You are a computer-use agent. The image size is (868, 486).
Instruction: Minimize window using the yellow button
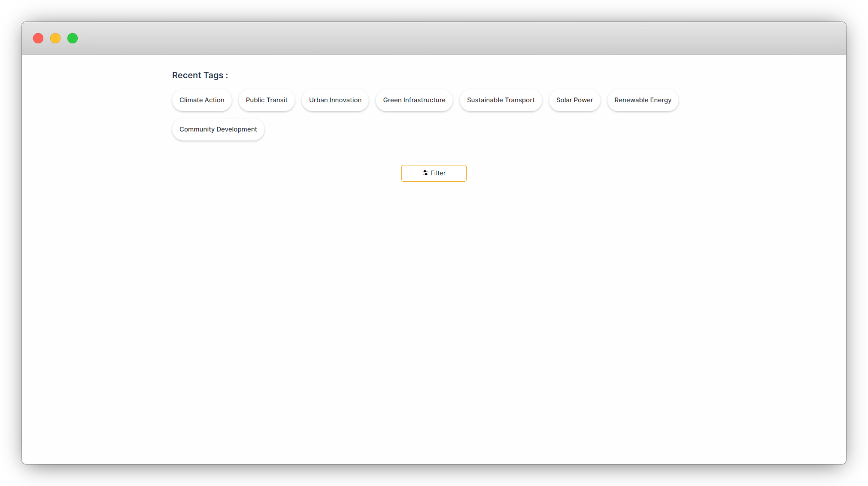point(55,38)
